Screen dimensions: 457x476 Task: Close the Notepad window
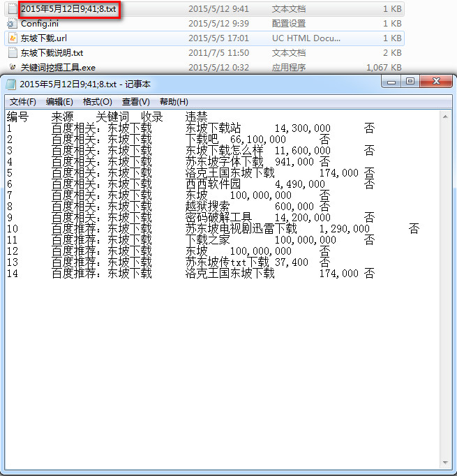point(436,82)
